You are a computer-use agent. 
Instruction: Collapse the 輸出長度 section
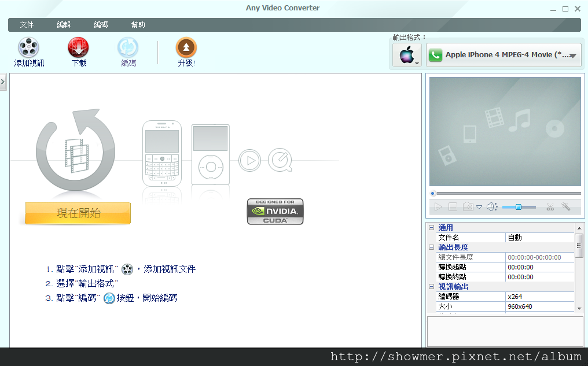click(x=431, y=247)
